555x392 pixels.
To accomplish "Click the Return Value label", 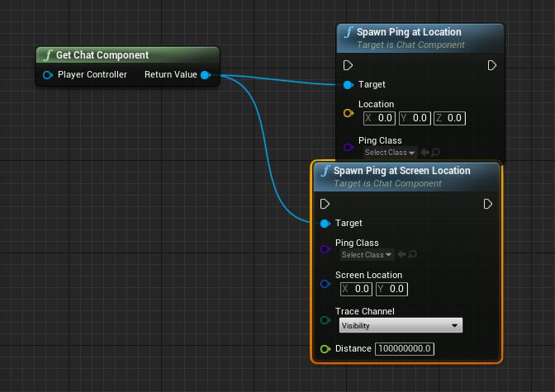I will tap(171, 74).
